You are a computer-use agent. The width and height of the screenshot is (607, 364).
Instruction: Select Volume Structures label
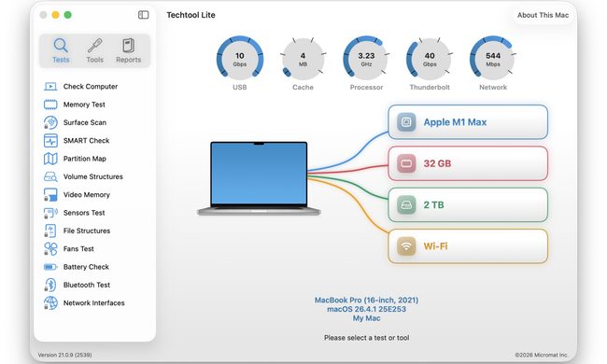92,176
